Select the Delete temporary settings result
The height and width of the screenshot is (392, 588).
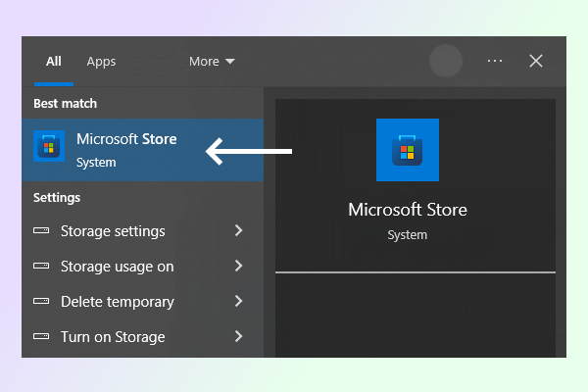pyautogui.click(x=118, y=302)
